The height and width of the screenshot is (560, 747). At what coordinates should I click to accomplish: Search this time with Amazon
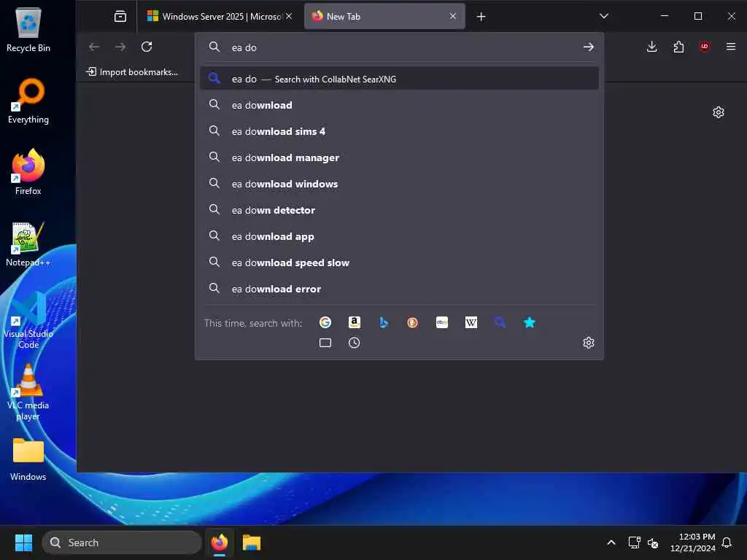tap(355, 322)
